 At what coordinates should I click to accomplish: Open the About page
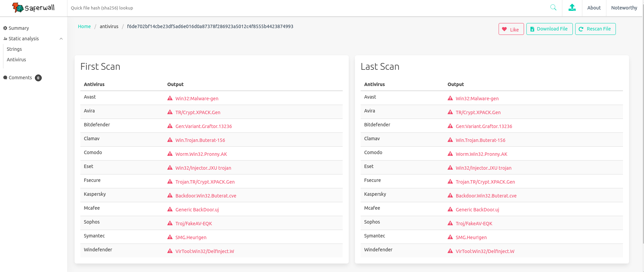pos(594,8)
